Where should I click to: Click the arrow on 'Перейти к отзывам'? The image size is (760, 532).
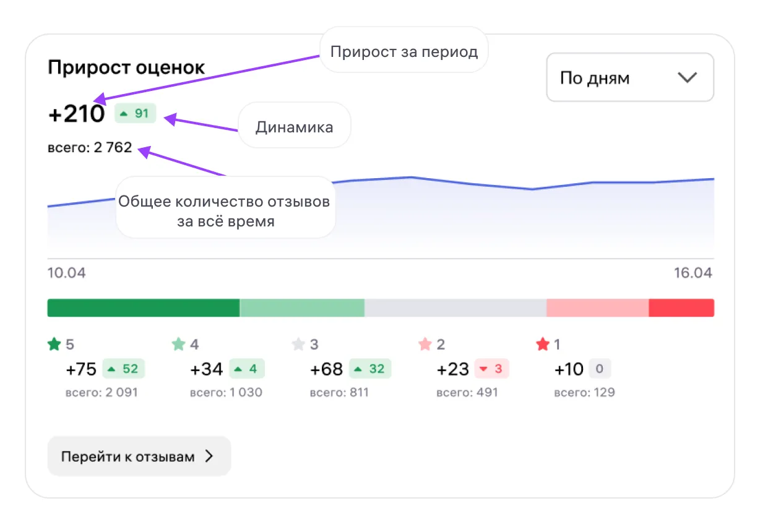[209, 457]
